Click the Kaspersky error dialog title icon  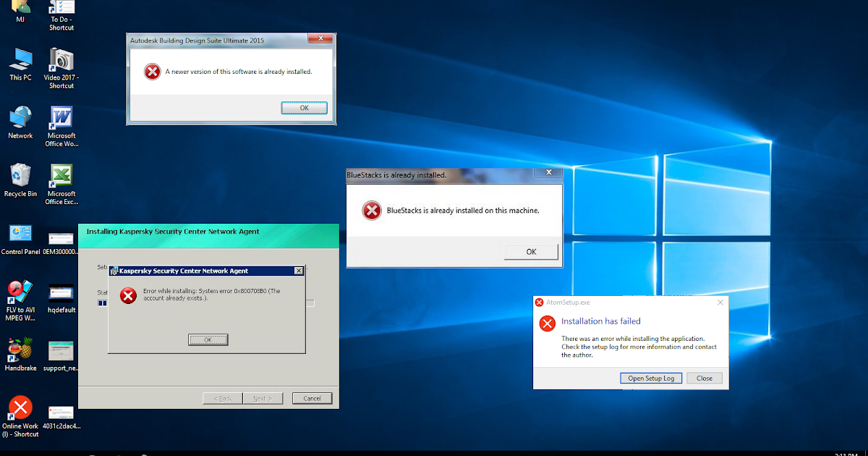point(114,271)
